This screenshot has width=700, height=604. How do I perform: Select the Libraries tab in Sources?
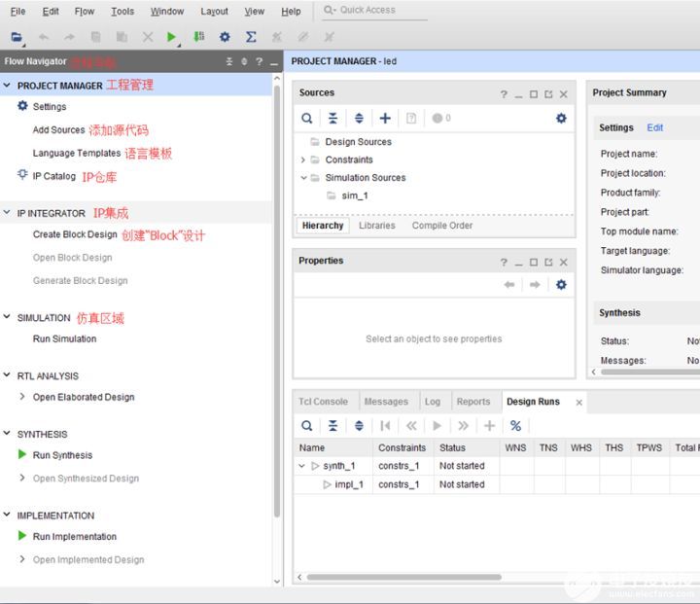click(377, 226)
